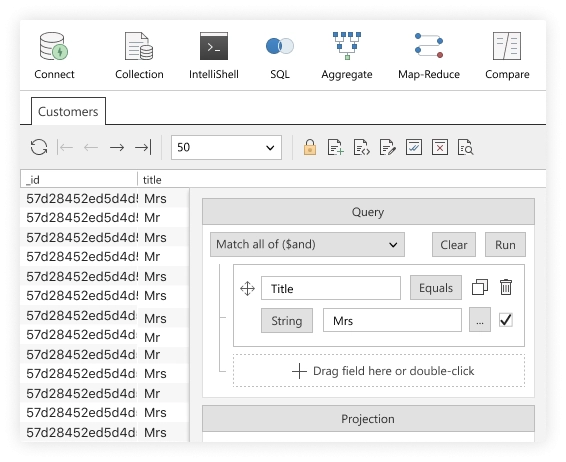566x462 pixels.
Task: Click the Connect database icon
Action: (x=54, y=46)
